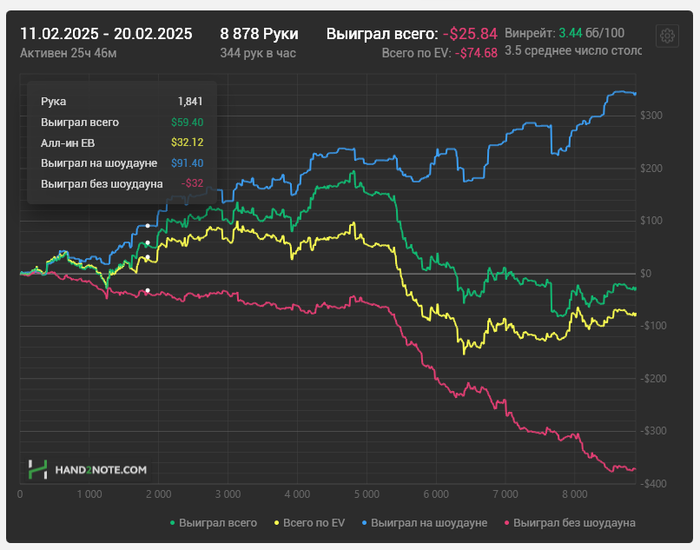Viewport: 700px width, 550px height.
Task: Click the pink line's end point at far right
Action: pos(635,469)
